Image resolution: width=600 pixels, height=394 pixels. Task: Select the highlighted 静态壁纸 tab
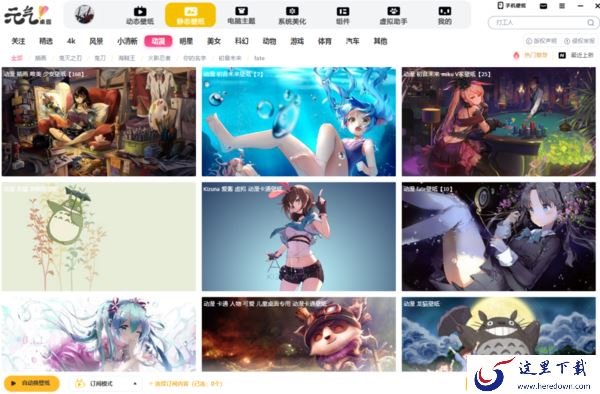(190, 15)
